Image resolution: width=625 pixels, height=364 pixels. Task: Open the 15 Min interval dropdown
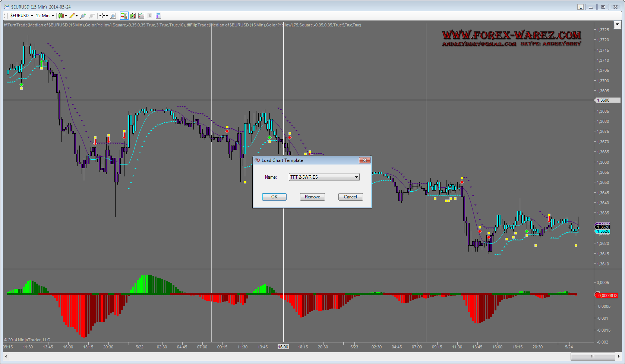(x=45, y=16)
